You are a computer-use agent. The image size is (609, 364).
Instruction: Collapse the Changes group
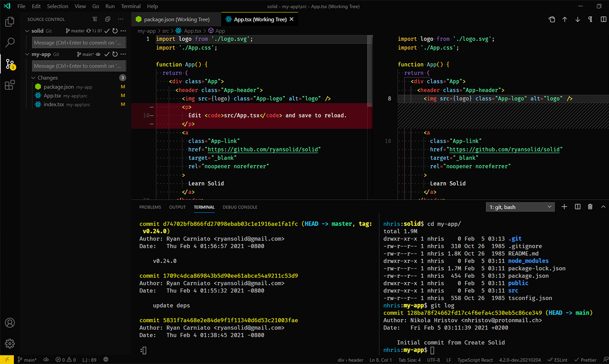pos(34,78)
